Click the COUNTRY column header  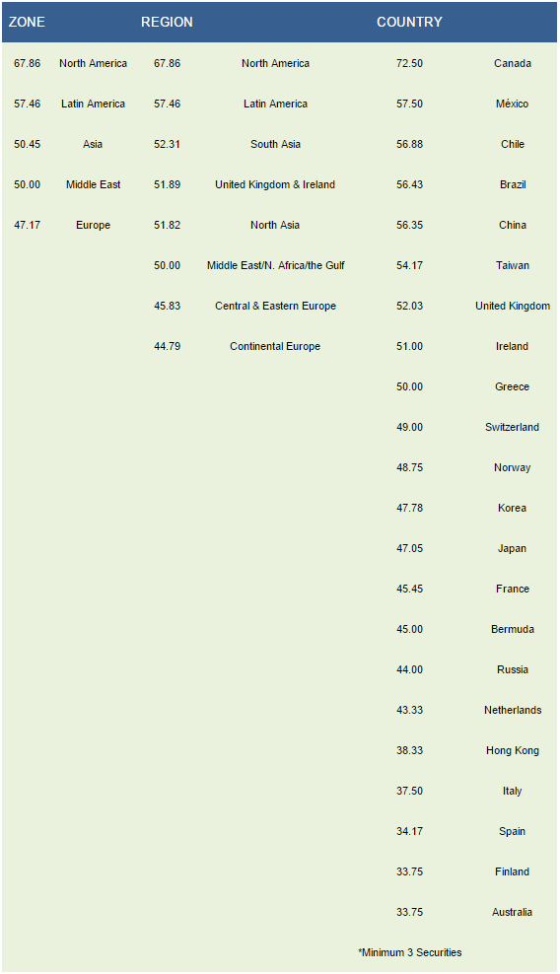[x=409, y=22]
